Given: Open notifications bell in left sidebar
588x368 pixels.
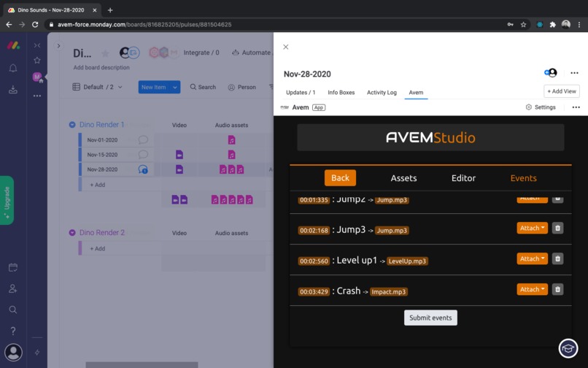Looking at the screenshot, I should [x=13, y=68].
